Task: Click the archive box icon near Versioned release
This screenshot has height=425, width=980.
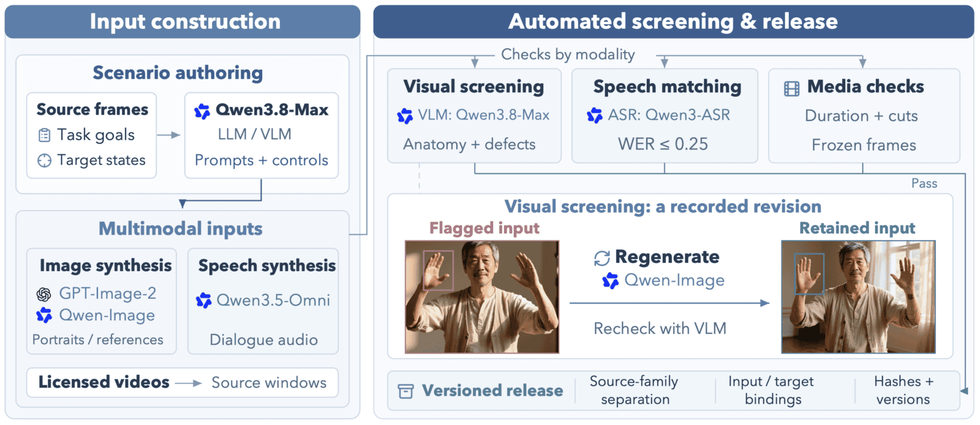Action: tap(405, 391)
